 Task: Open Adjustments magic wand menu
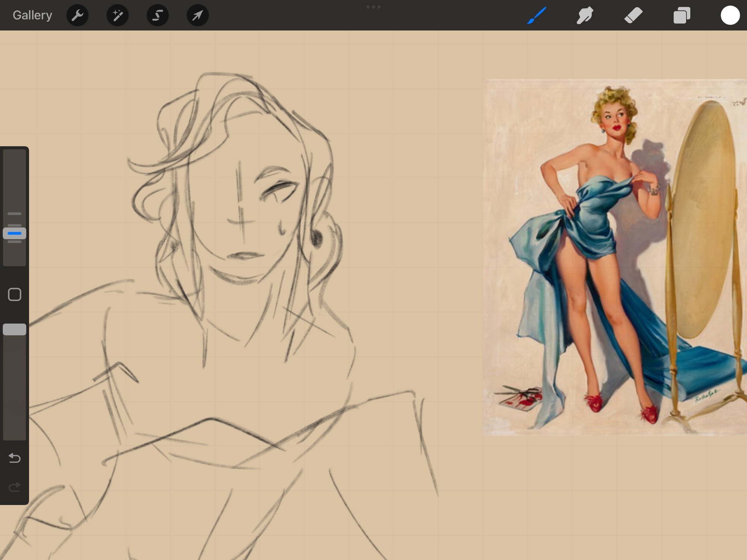[x=118, y=15]
